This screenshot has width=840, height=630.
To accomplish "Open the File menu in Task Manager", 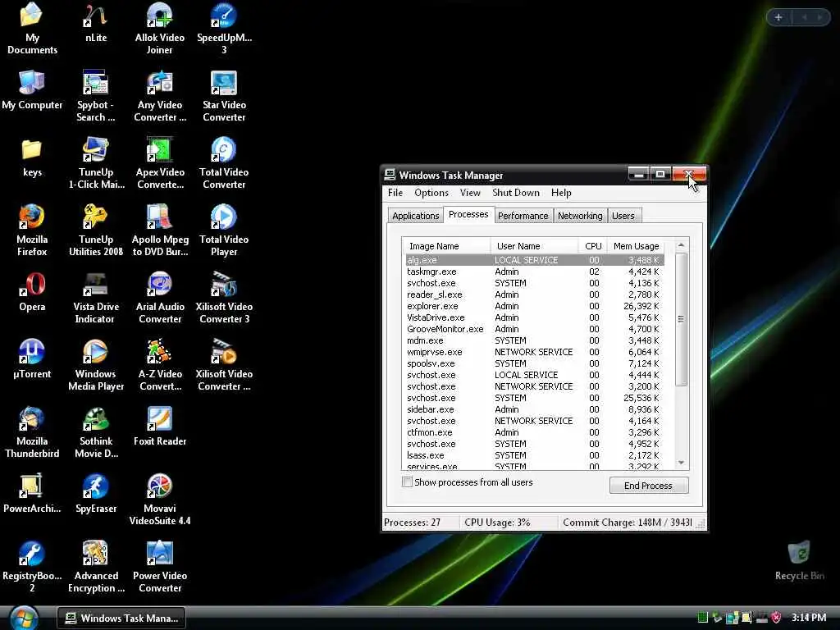I will click(x=395, y=193).
